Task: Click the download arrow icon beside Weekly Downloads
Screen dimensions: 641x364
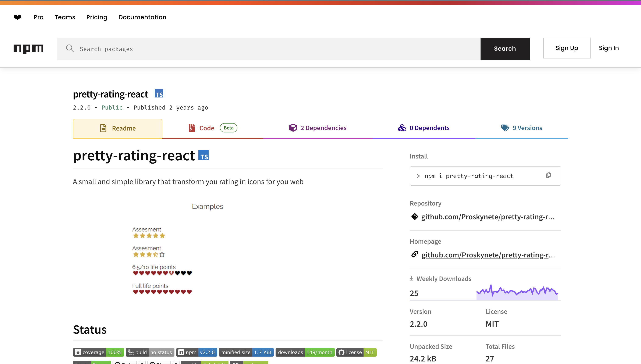Action: 411,278
